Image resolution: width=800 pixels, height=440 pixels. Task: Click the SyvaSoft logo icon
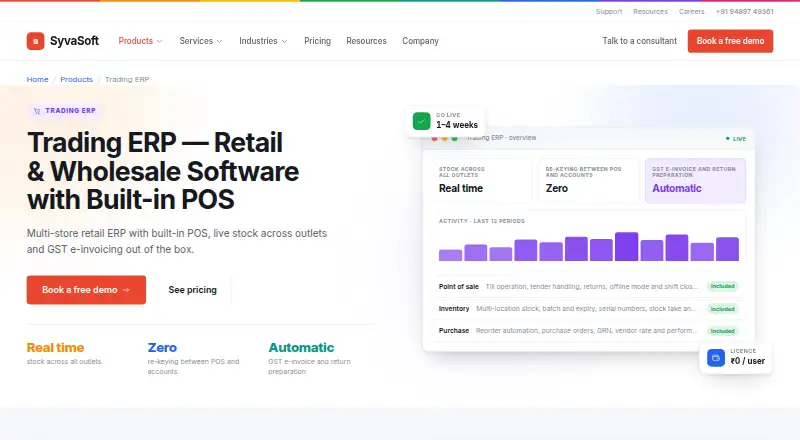point(35,41)
